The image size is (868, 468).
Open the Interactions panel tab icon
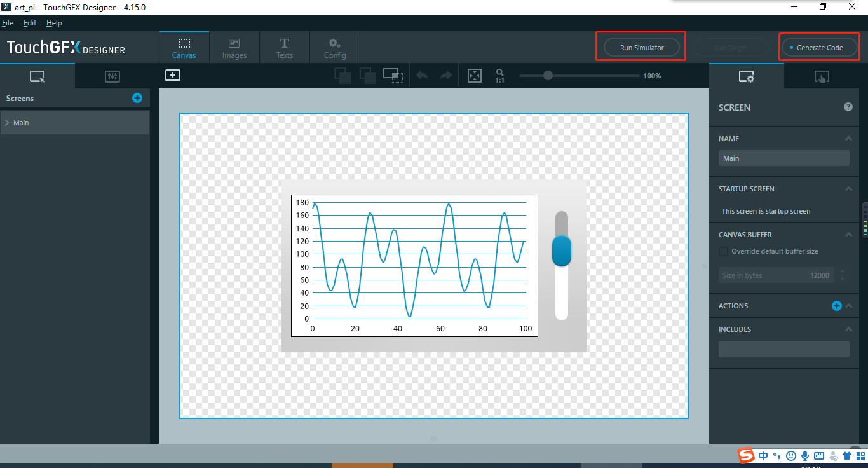click(821, 76)
